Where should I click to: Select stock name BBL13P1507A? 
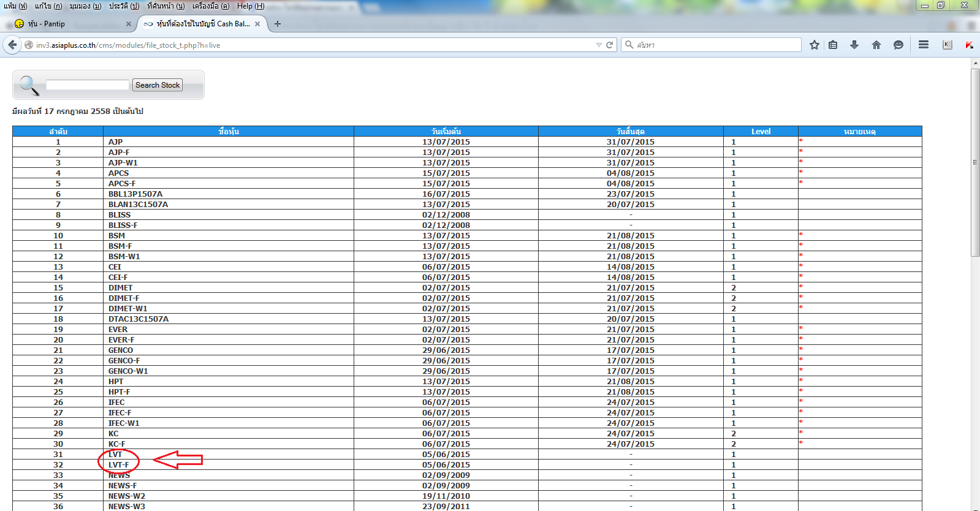[135, 194]
